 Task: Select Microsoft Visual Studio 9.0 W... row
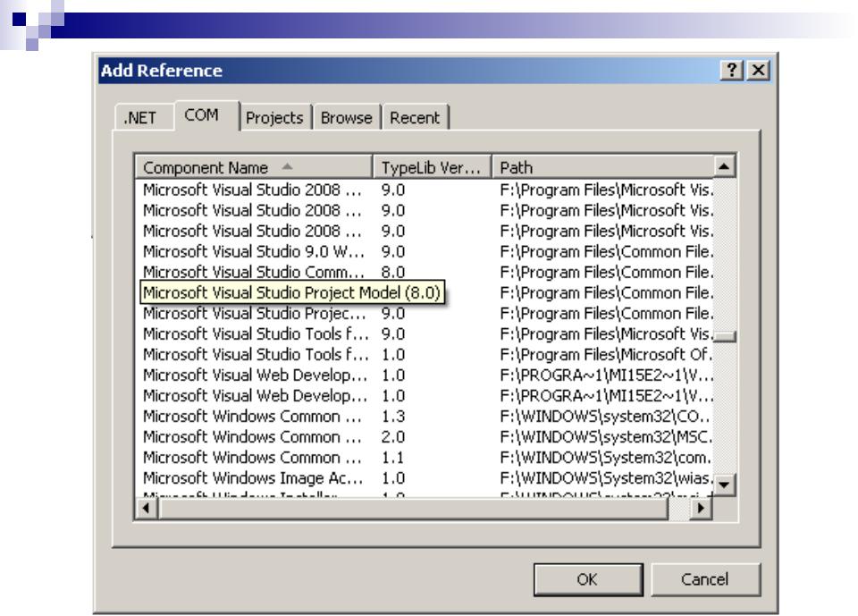tap(424, 252)
